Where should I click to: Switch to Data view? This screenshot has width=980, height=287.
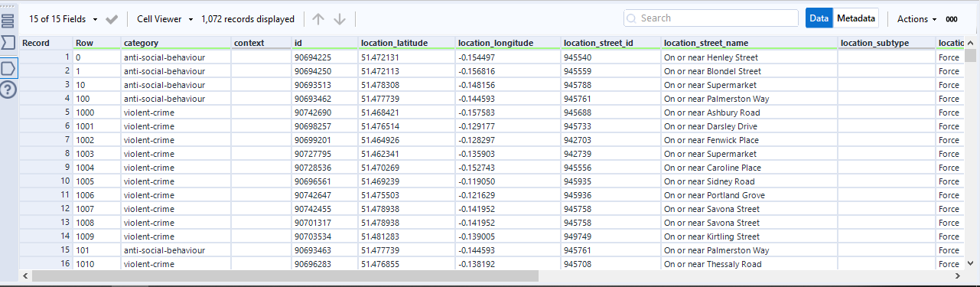coord(819,18)
